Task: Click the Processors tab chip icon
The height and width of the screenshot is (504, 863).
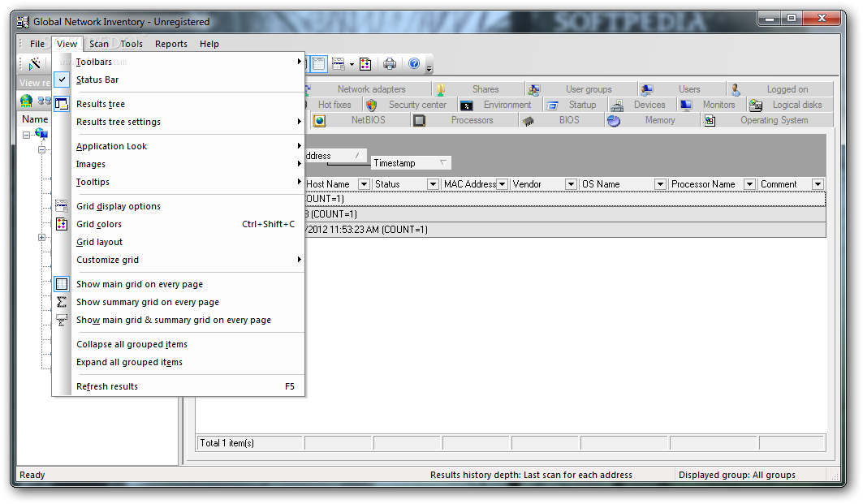Action: pyautogui.click(x=419, y=120)
